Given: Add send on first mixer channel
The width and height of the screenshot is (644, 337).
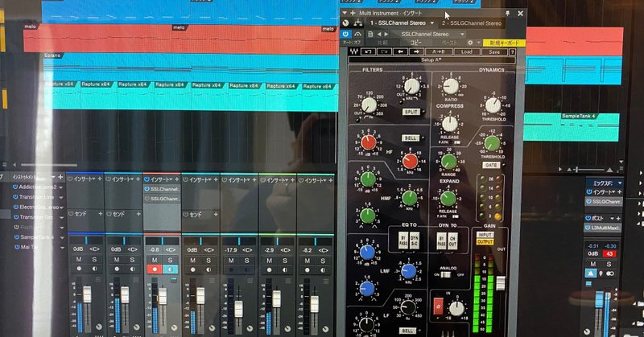Looking at the screenshot, I should coord(100,214).
